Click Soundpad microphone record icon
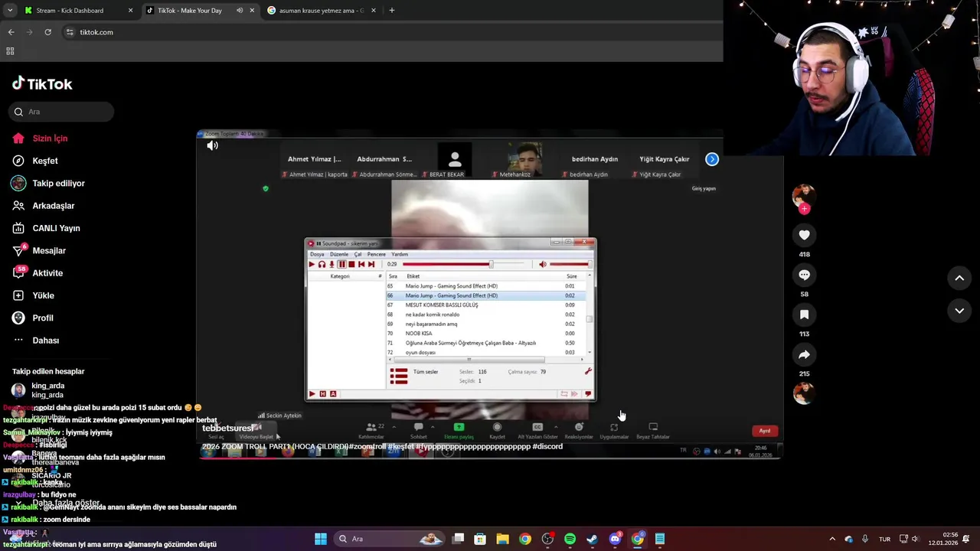 click(332, 264)
